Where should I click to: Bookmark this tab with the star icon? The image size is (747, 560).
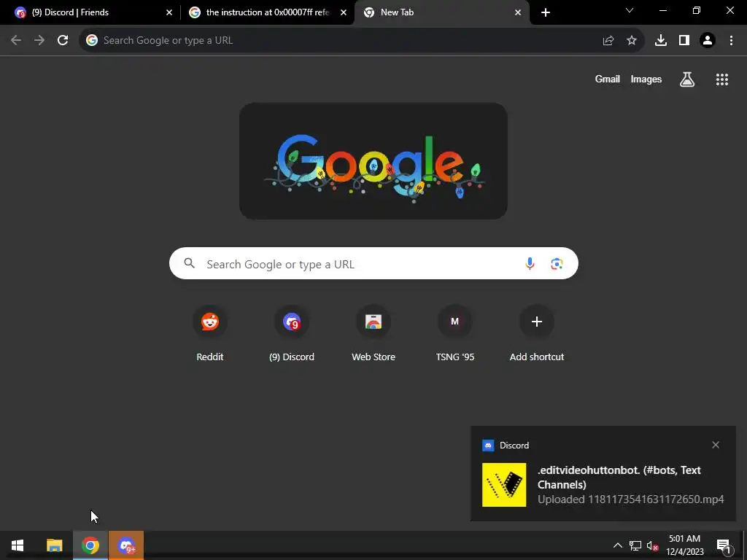click(632, 41)
